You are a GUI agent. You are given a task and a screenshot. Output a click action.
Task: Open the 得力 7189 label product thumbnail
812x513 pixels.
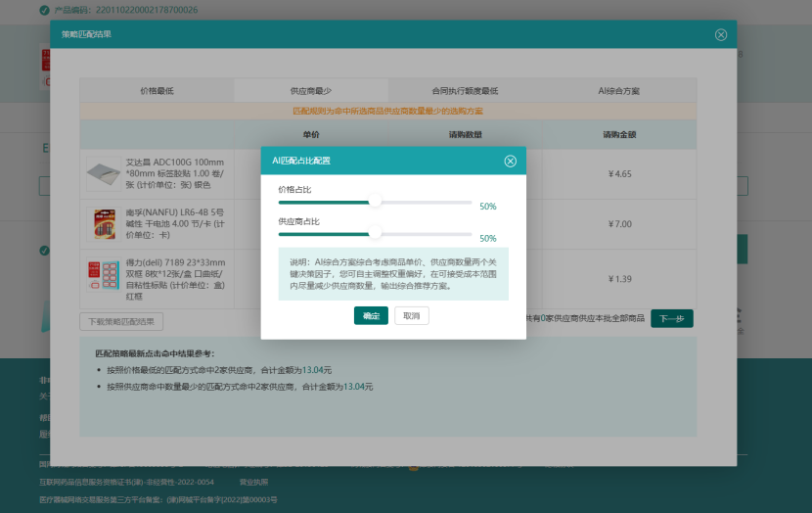tap(104, 274)
